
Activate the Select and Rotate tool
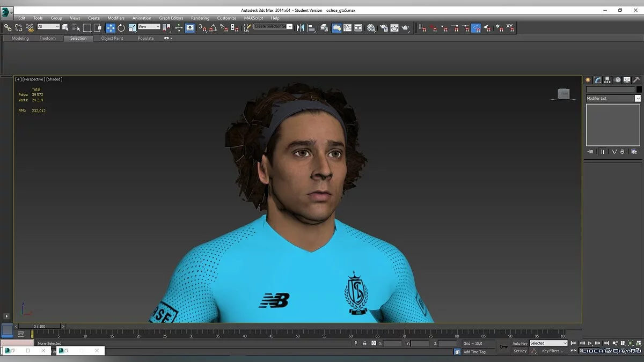click(x=121, y=27)
